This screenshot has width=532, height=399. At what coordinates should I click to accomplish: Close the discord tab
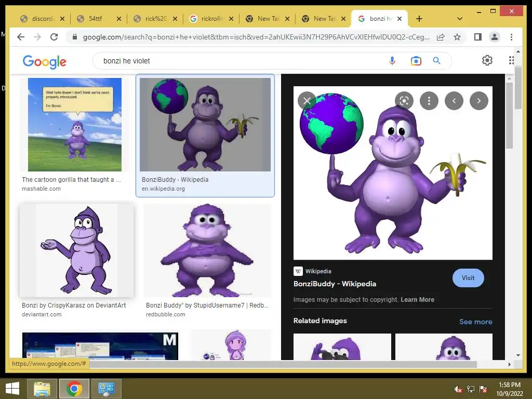pos(62,19)
